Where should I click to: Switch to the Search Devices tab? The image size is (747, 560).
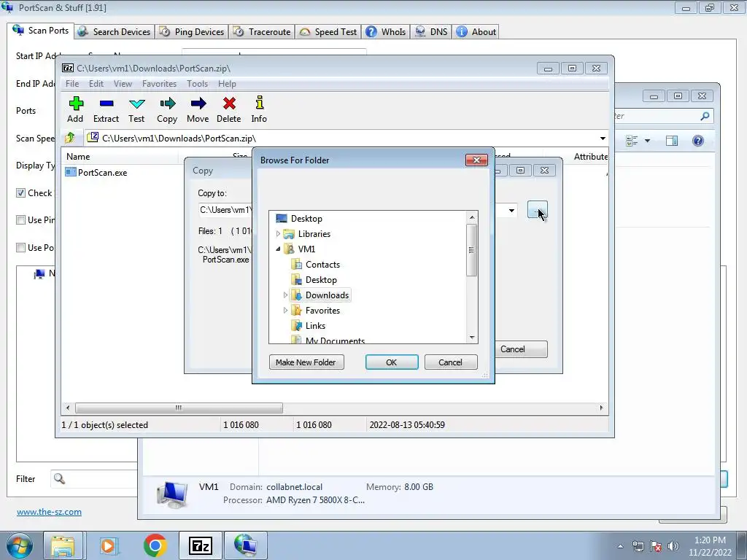pos(115,32)
